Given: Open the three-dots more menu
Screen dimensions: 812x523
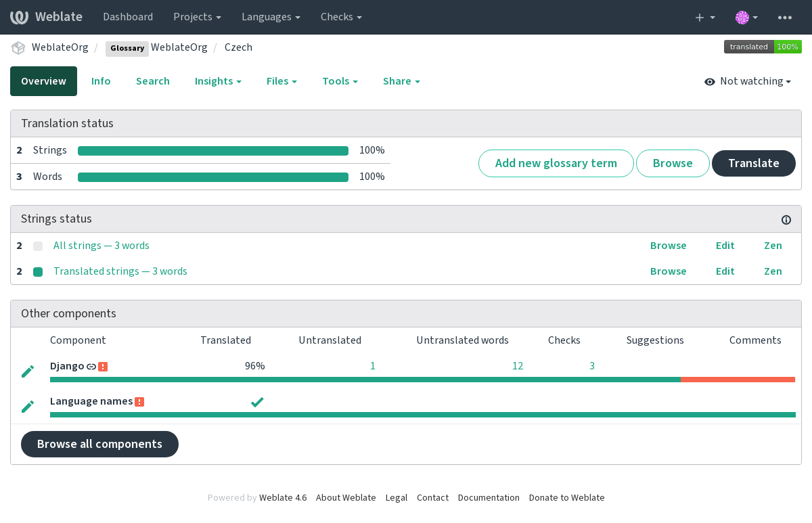Looking at the screenshot, I should 785,17.
